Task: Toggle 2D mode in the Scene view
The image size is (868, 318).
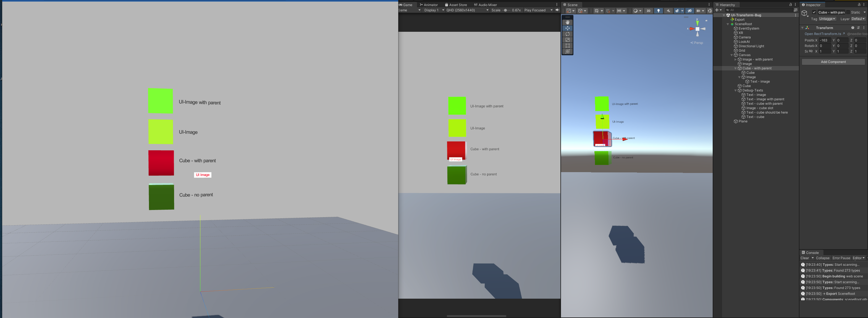Action: 649,11
